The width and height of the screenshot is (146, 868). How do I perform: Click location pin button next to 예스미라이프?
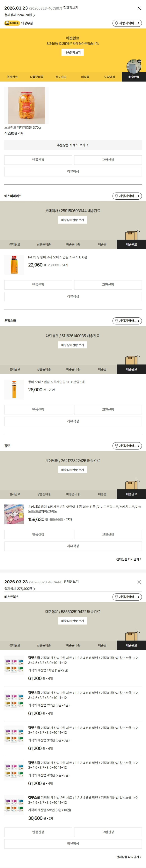[127, 196]
